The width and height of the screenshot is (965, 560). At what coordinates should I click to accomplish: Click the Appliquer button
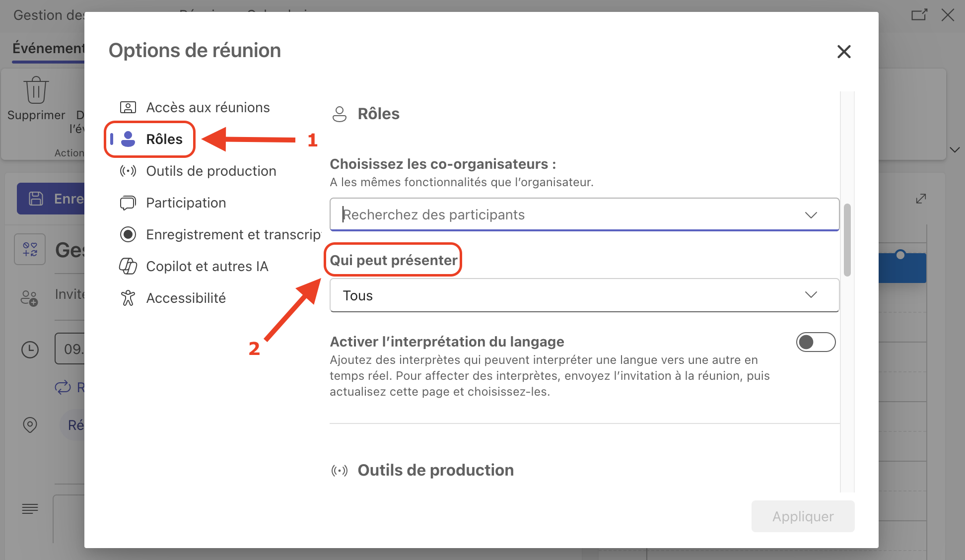(x=803, y=516)
